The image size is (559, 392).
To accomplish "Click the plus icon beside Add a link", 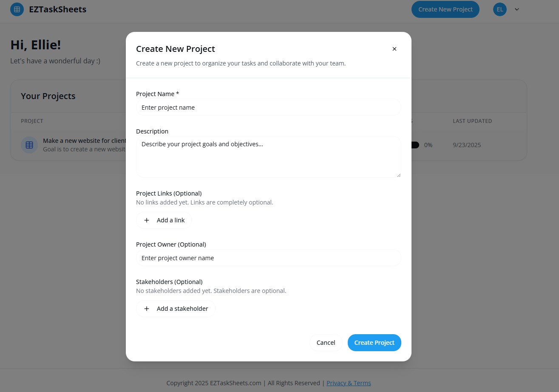I will coord(147,220).
